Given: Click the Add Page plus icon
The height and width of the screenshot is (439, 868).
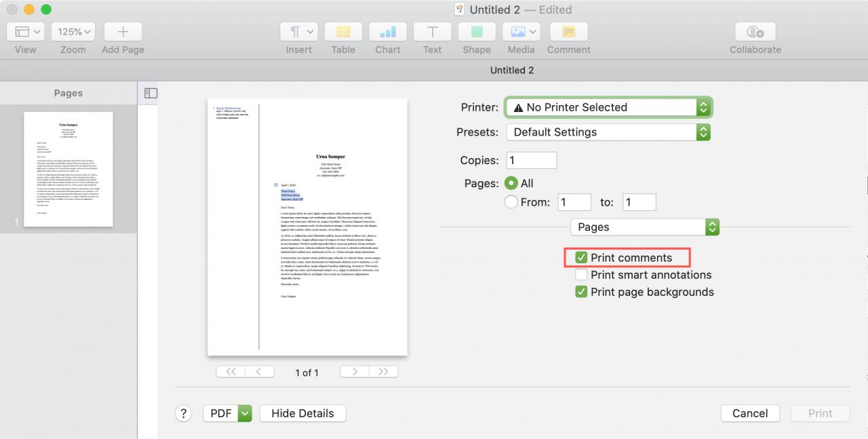Looking at the screenshot, I should pos(123,32).
